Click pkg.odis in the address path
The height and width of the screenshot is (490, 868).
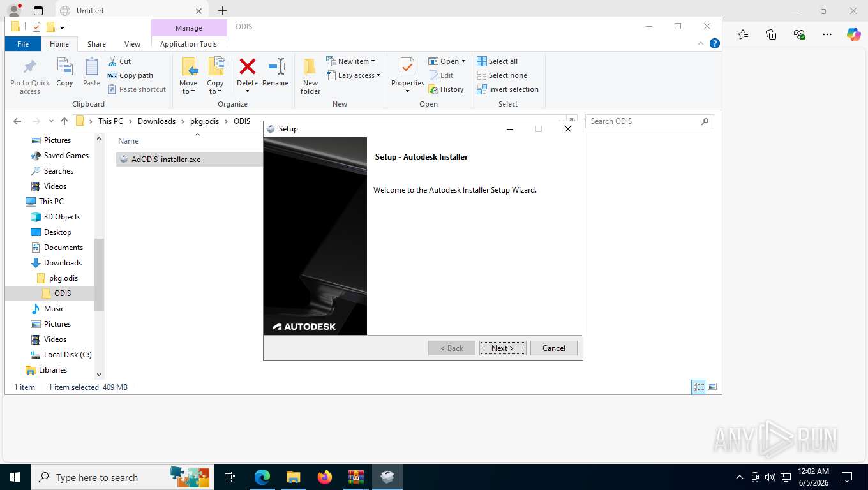pyautogui.click(x=205, y=121)
